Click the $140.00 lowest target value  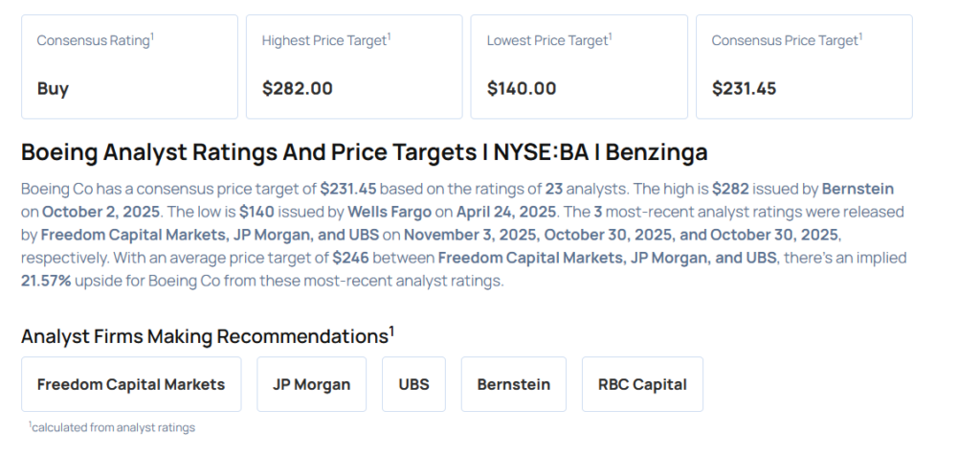522,89
